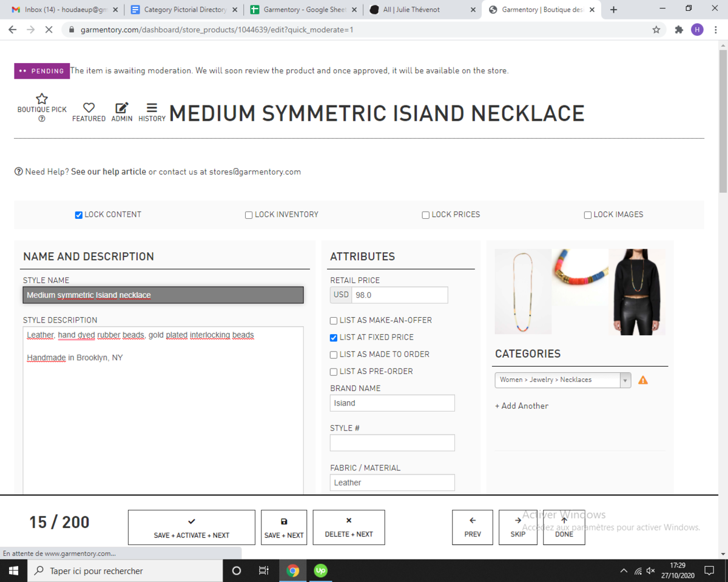The height and width of the screenshot is (582, 728).
Task: Click the orange category warning triangle
Action: pos(643,380)
